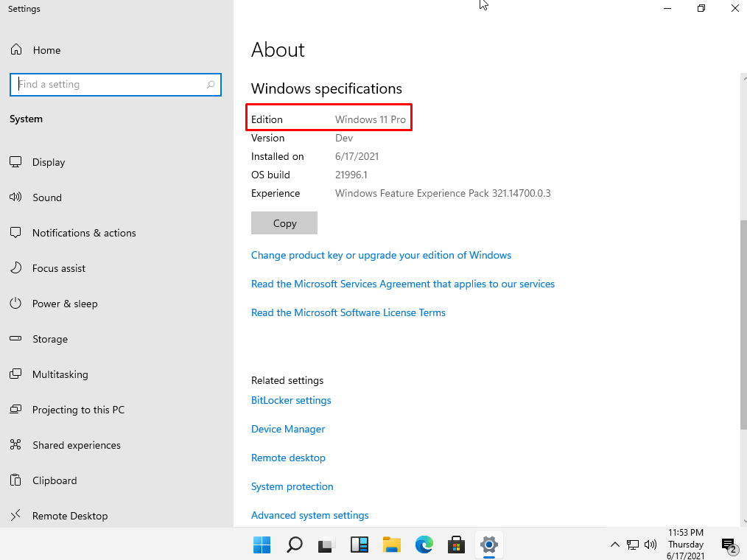Screen dimensions: 747x560
Task: Open the taskbar clock and date
Action: [x=686, y=545]
